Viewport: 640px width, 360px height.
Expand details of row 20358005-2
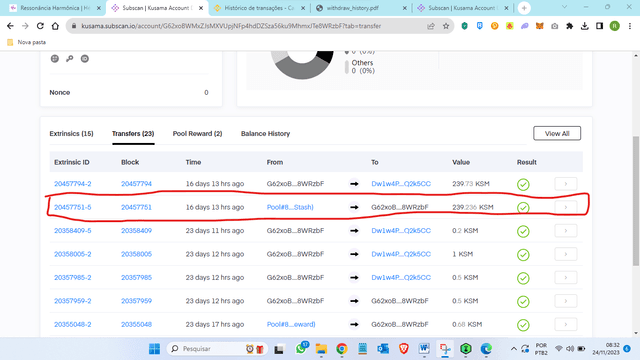pyautogui.click(x=566, y=254)
